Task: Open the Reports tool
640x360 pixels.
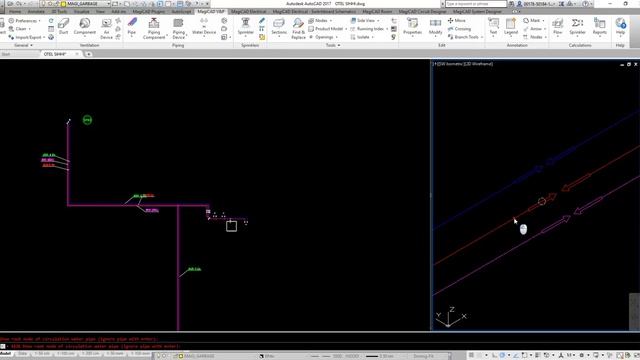Action: click(599, 27)
